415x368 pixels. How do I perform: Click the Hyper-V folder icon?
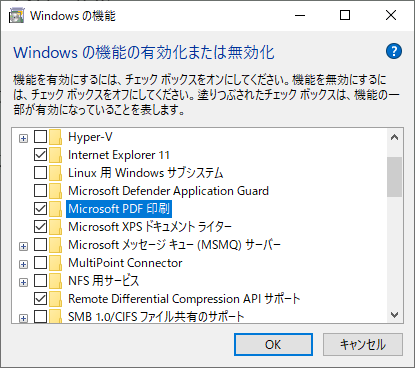55,137
